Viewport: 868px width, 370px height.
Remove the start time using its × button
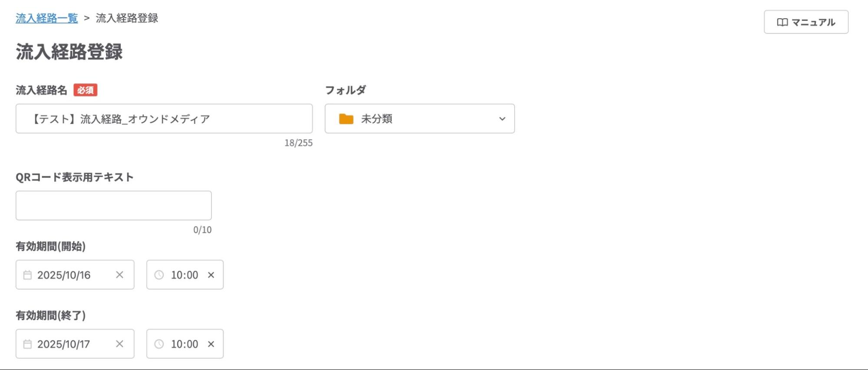211,274
